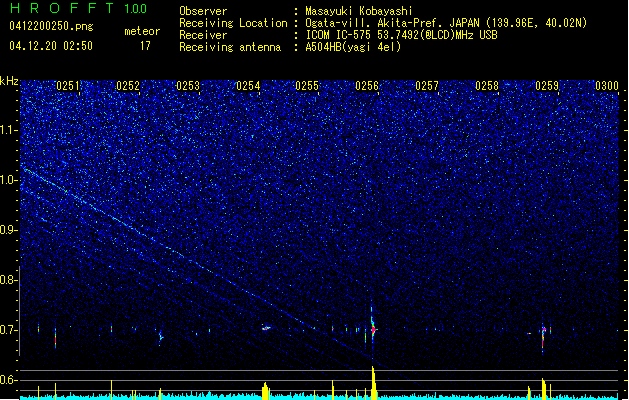629x400 pixels.
Task: Click the 'Receiver' field label
Action: (203, 35)
